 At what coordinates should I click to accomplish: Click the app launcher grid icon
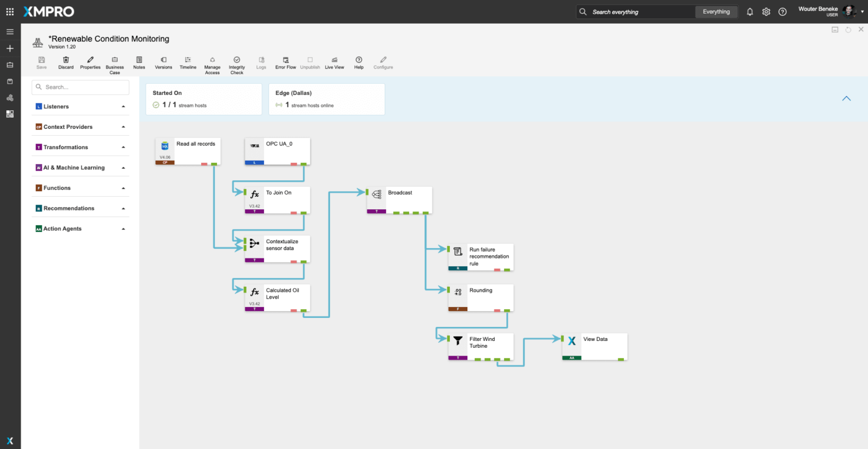pyautogui.click(x=10, y=12)
